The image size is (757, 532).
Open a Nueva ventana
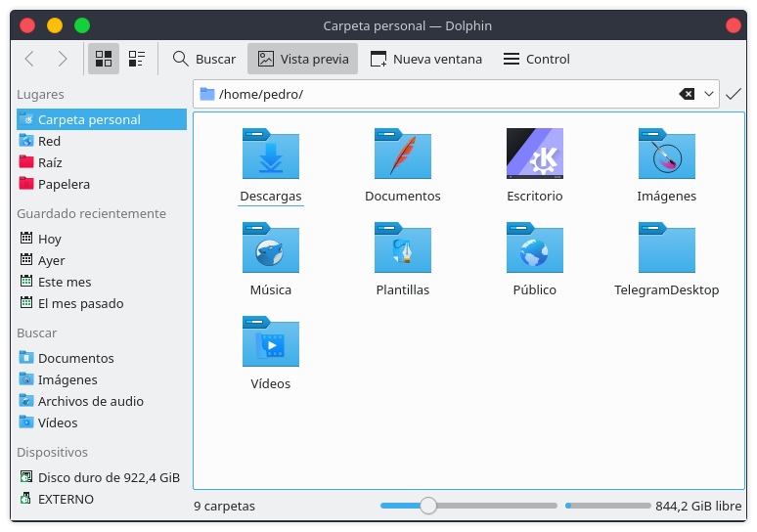pyautogui.click(x=425, y=59)
